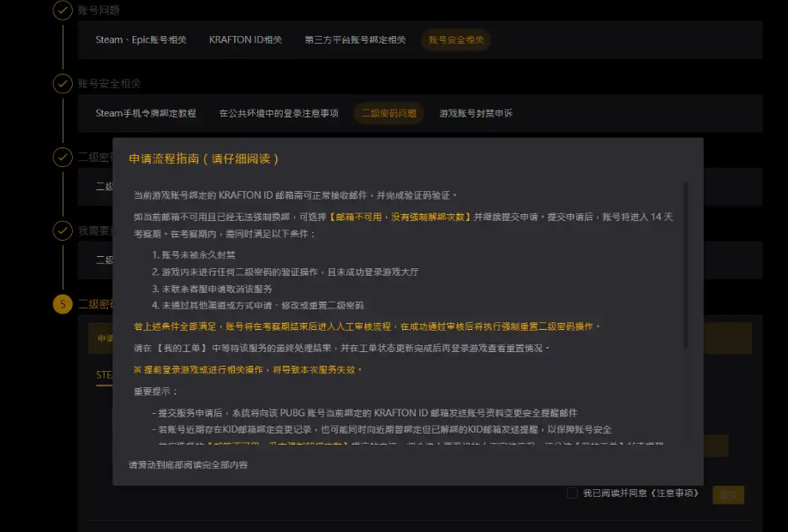Switch to 第三方平台账号绑定相关 option

click(355, 40)
